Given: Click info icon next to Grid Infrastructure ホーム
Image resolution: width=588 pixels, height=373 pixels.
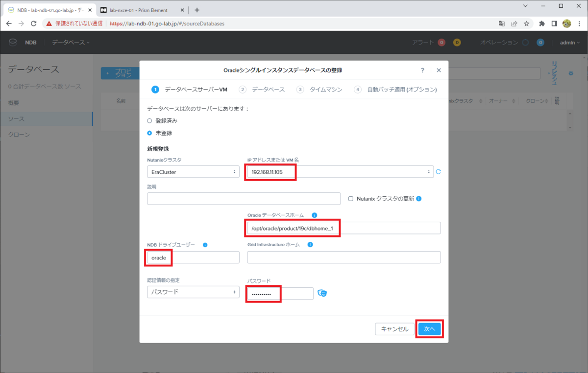Looking at the screenshot, I should coord(310,245).
